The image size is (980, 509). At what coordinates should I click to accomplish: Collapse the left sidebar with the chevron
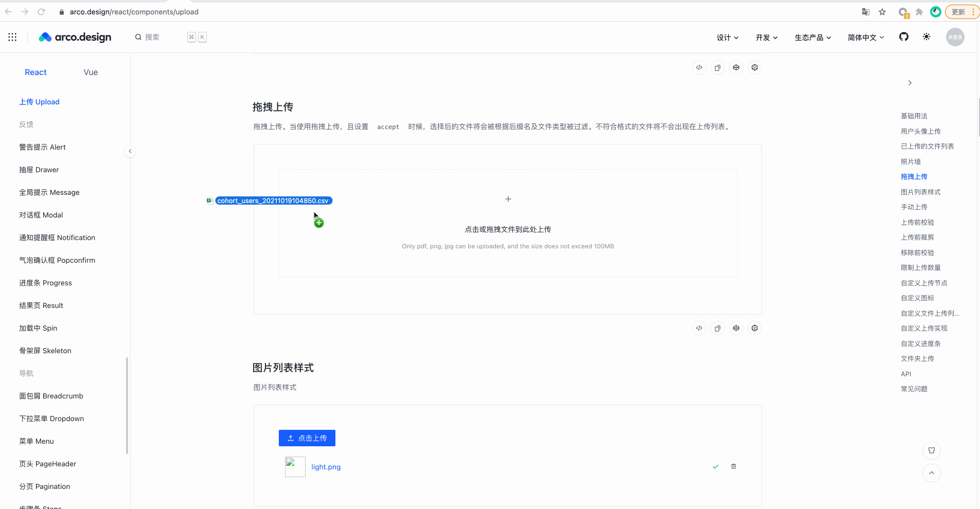click(130, 151)
